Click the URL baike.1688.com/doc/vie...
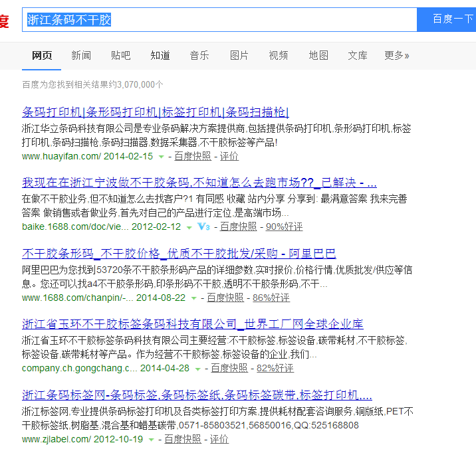 coord(75,226)
